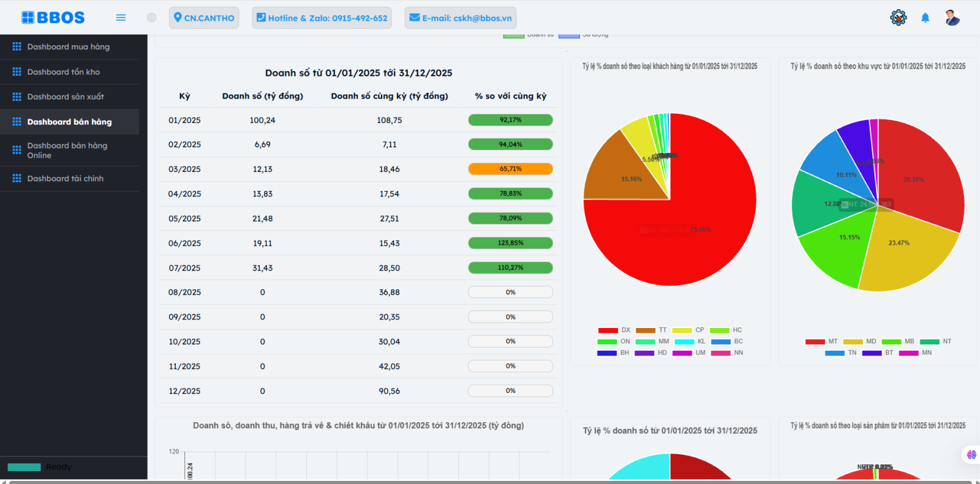Viewport: 980px width, 484px height.
Task: Click the 110,27% progress bar for 07/2025
Action: (510, 267)
